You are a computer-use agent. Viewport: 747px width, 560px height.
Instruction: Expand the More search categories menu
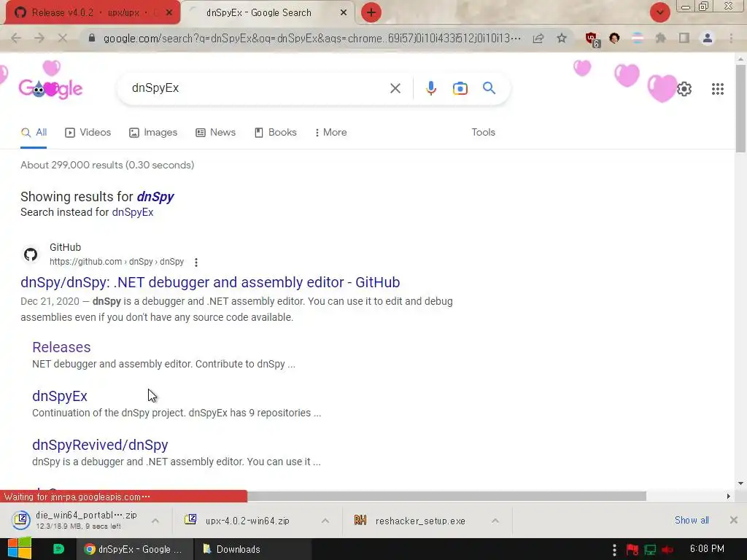[330, 133]
